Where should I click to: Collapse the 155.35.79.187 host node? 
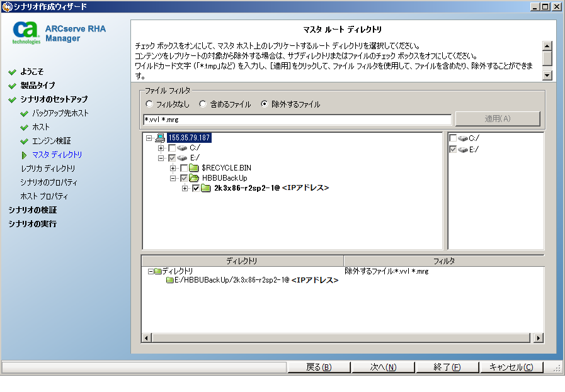tap(149, 138)
